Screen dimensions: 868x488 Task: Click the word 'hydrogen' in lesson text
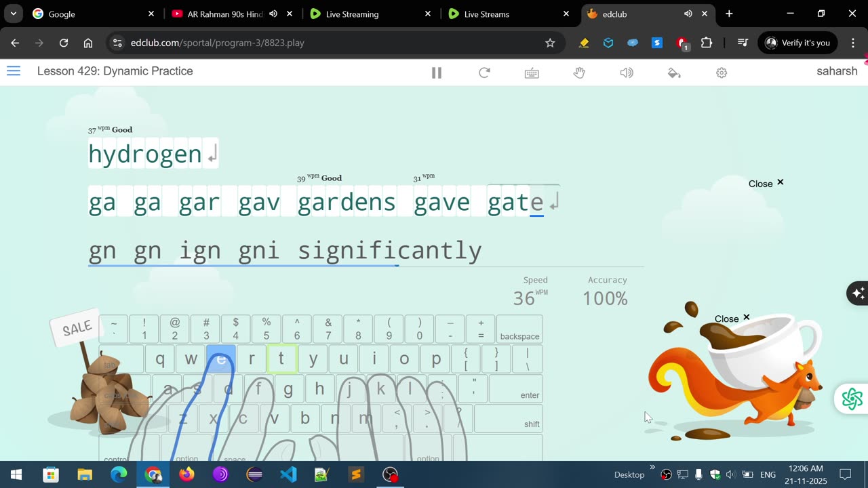point(145,155)
